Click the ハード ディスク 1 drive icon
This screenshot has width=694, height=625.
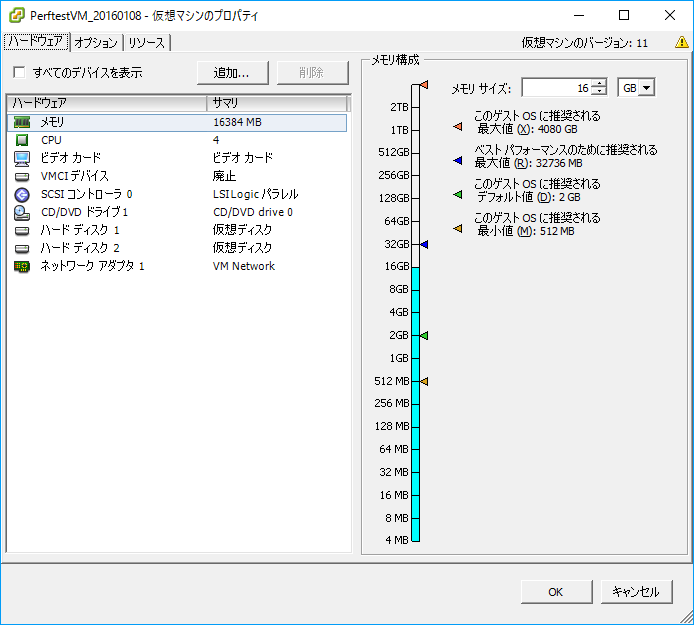[x=22, y=231]
